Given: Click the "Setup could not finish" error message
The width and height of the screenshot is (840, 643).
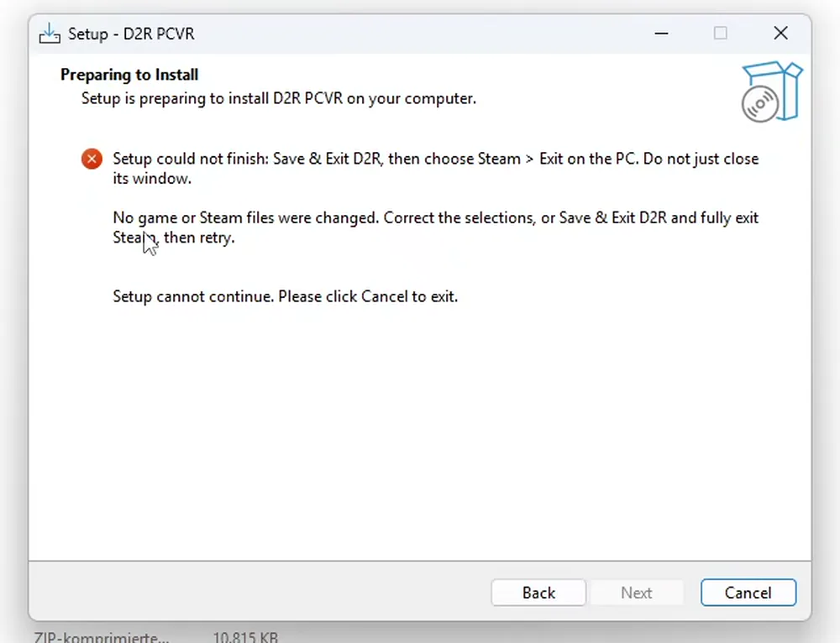Looking at the screenshot, I should [x=435, y=169].
